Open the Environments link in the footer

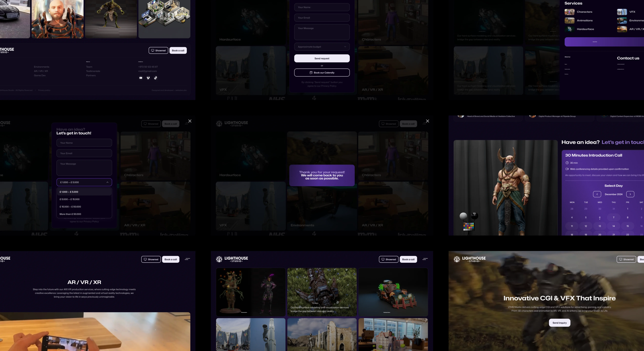click(x=41, y=67)
